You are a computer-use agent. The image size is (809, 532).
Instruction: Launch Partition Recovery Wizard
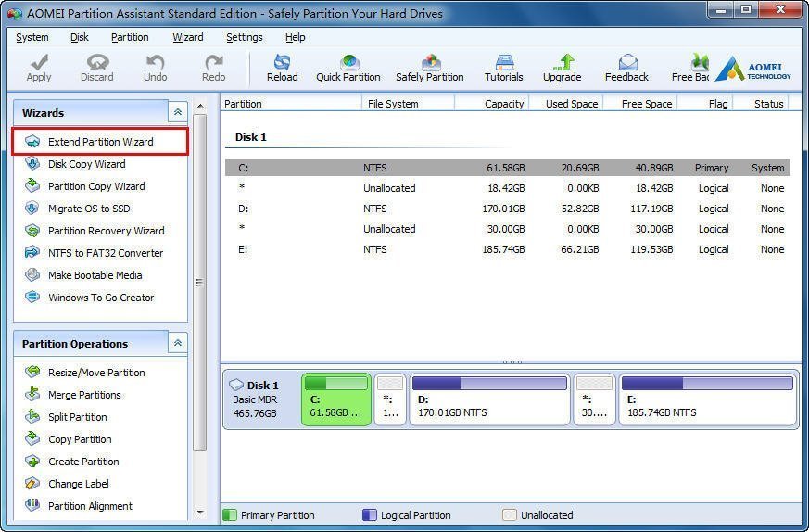(x=107, y=231)
